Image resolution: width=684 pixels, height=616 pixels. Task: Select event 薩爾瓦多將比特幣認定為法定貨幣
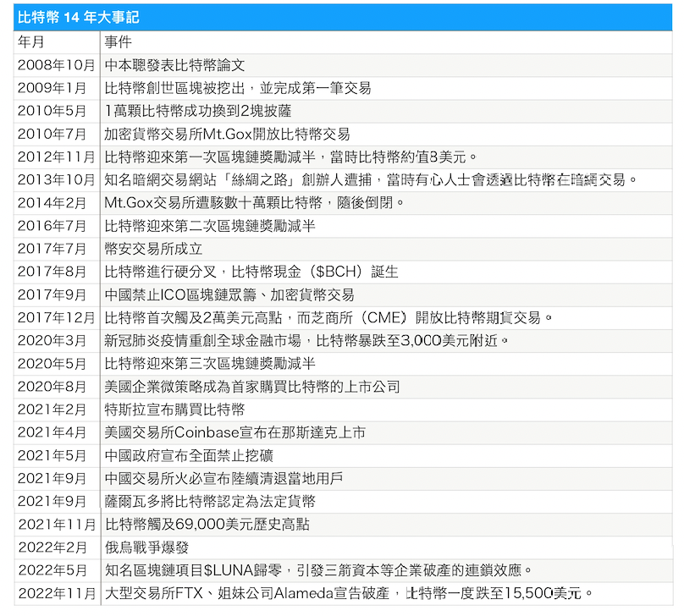(210, 502)
